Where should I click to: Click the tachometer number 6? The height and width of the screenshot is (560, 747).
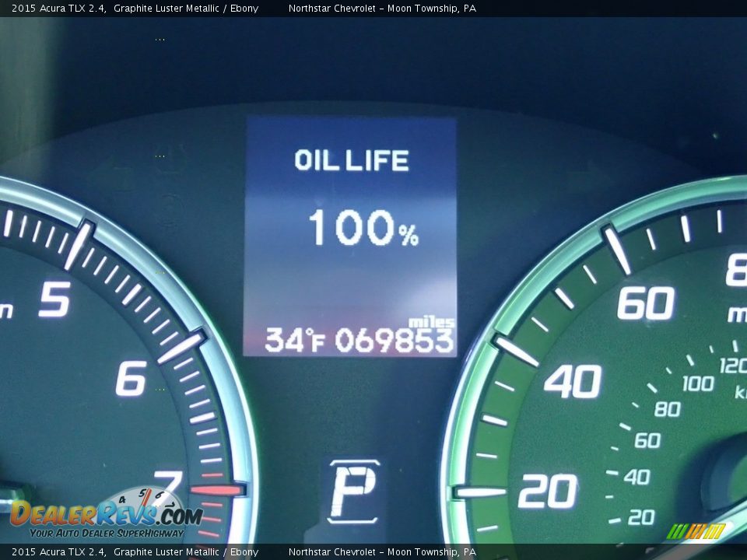pyautogui.click(x=132, y=378)
